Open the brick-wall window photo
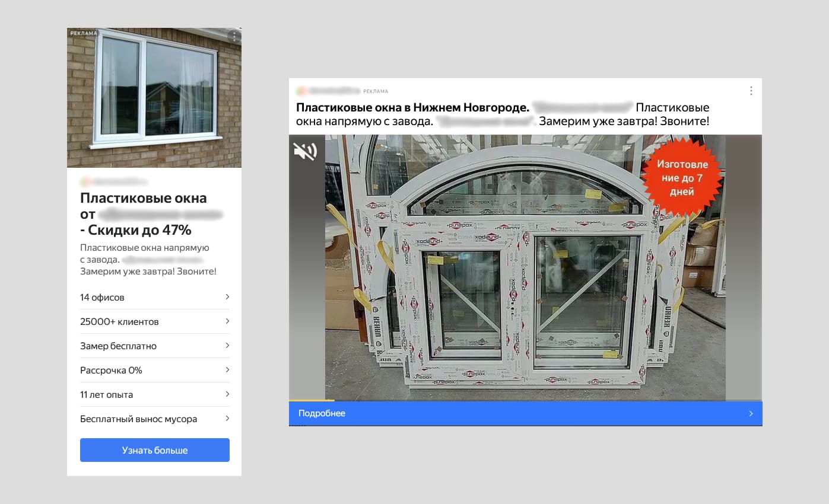 (x=154, y=97)
